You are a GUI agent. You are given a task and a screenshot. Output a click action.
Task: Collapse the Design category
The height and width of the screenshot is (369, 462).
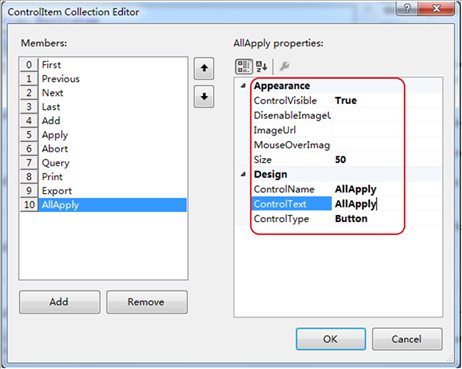243,174
